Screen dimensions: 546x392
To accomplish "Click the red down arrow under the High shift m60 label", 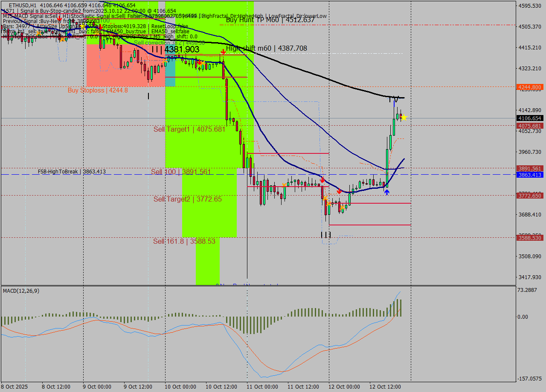I will pos(223,51).
